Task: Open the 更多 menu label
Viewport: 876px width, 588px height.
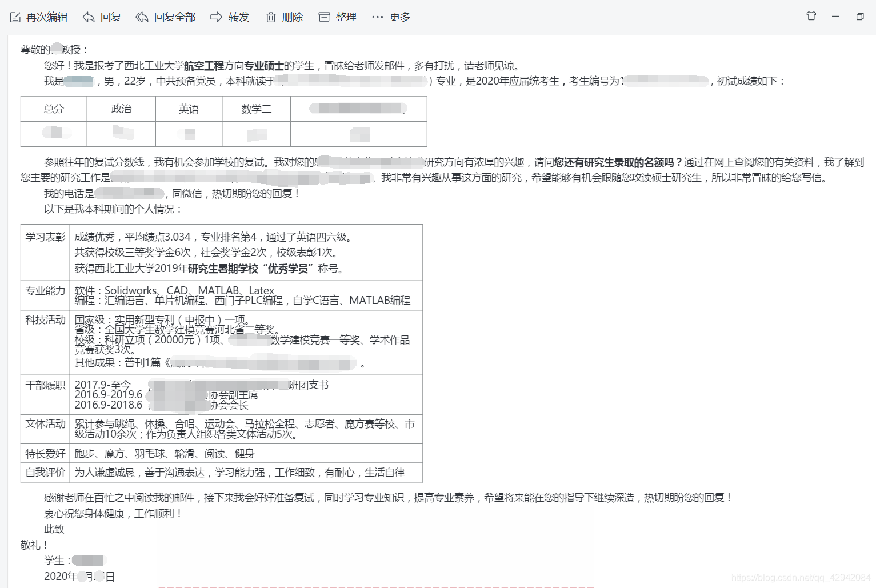Action: (x=400, y=17)
